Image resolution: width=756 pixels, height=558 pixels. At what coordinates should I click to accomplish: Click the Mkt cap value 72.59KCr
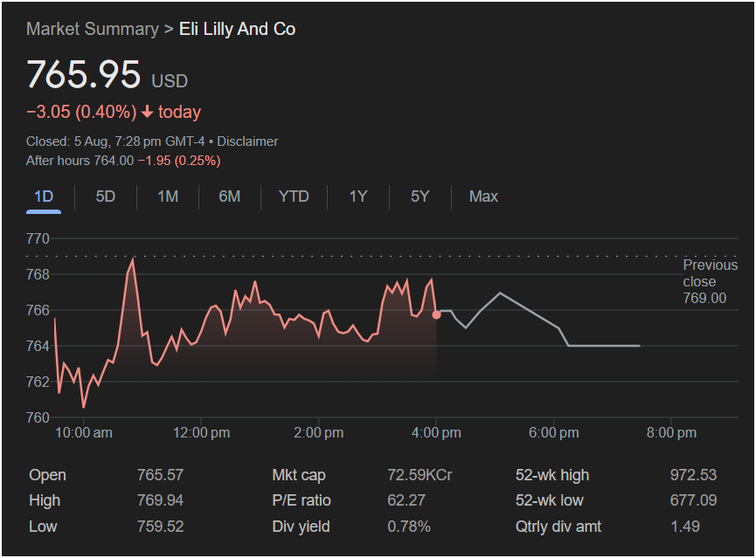(420, 475)
